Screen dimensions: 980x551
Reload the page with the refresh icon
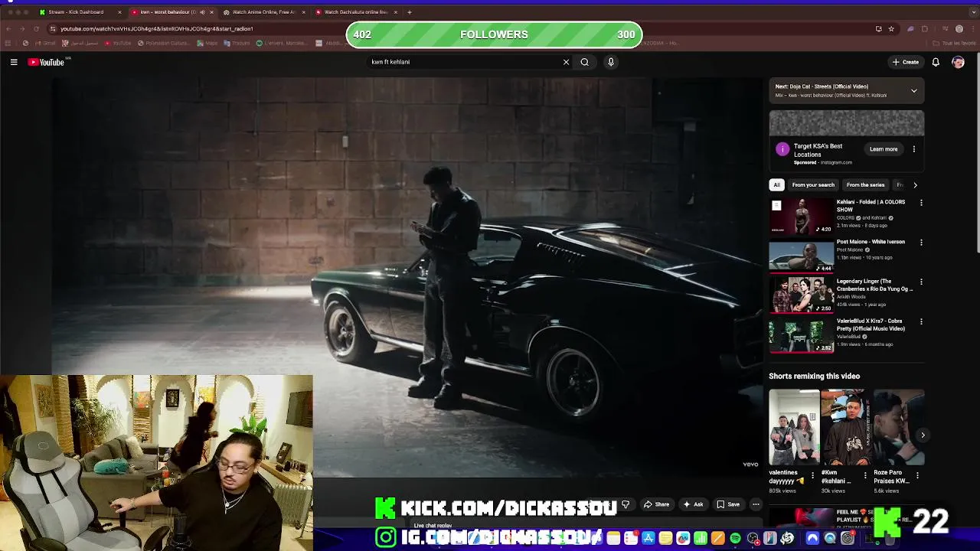click(x=36, y=29)
